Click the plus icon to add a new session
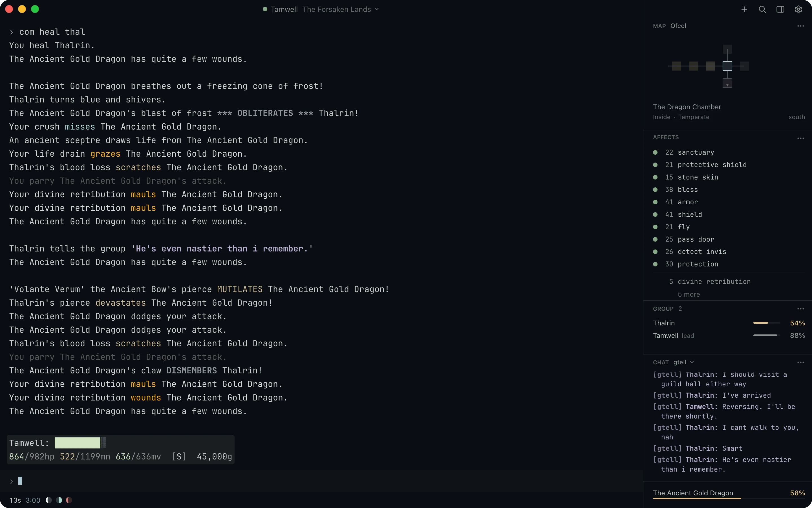812x508 pixels. [744, 9]
